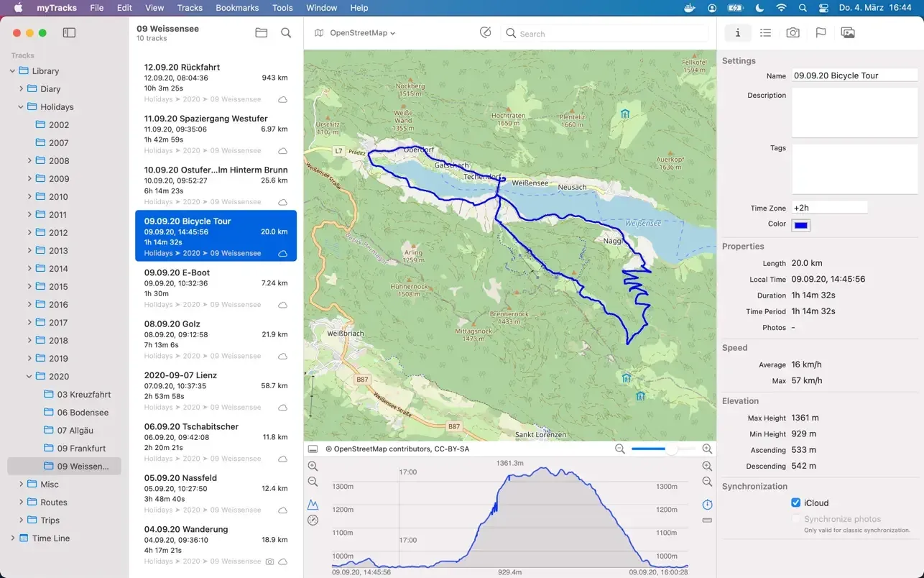Open the Bookmarks menu
Viewport: 924px width, 578px height.
[x=236, y=8]
